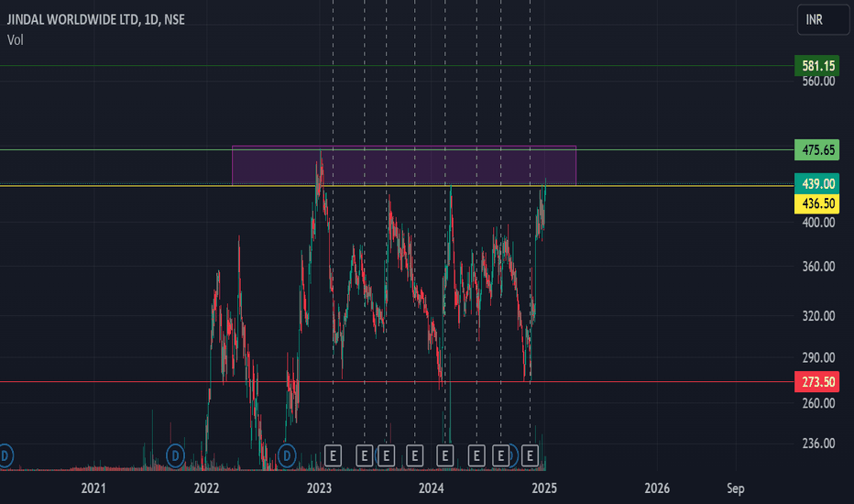This screenshot has height=504, width=854.
Task: Open the last E earnings marker near 2025
Action: (530, 455)
